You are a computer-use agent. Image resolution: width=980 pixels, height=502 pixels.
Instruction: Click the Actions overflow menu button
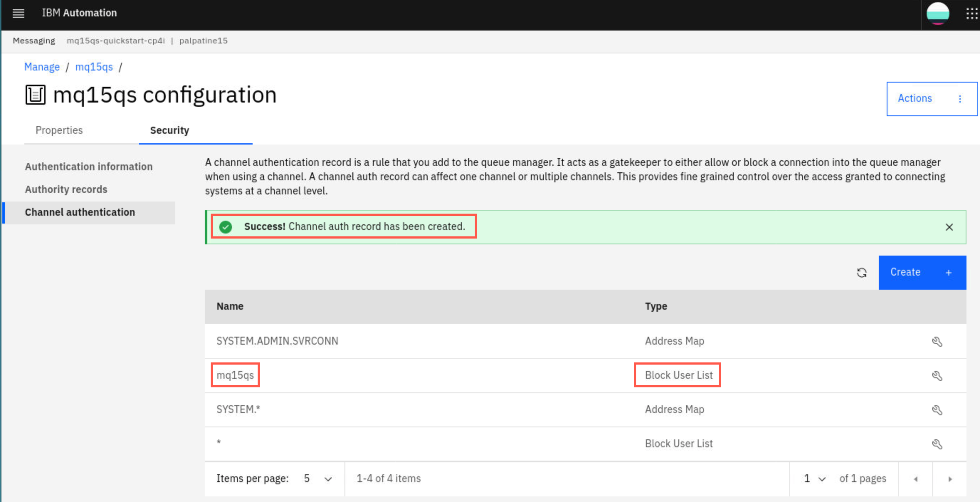[x=932, y=99]
